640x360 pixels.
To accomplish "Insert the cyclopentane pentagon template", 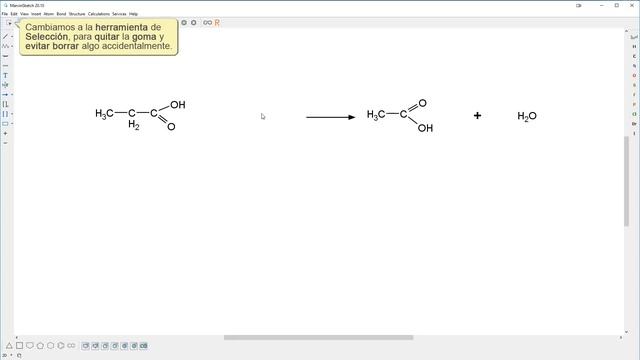I will pos(40,346).
